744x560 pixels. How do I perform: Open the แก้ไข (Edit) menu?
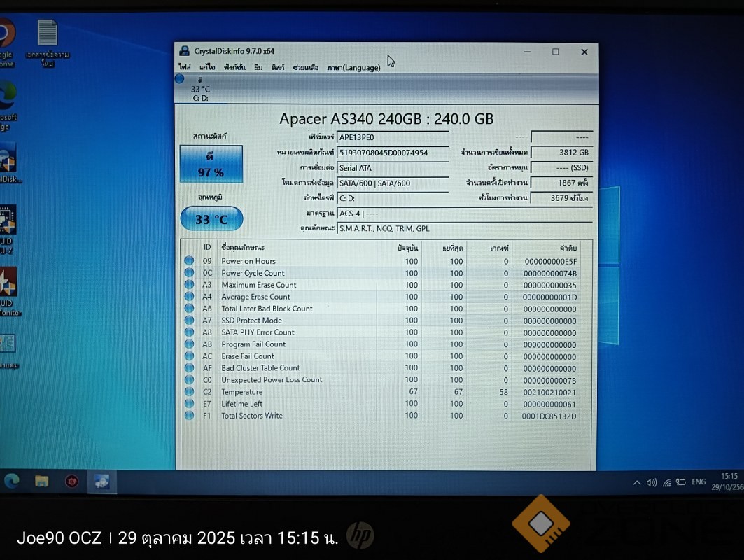click(x=207, y=67)
